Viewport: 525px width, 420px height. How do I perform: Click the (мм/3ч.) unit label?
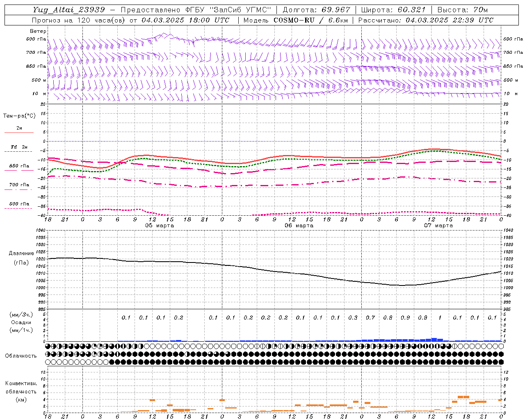click(21, 315)
